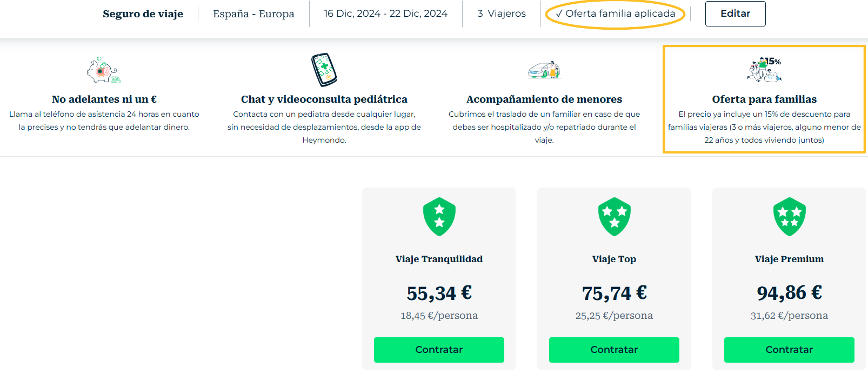
Task: Select the Oferta para familias heading
Action: [x=764, y=99]
